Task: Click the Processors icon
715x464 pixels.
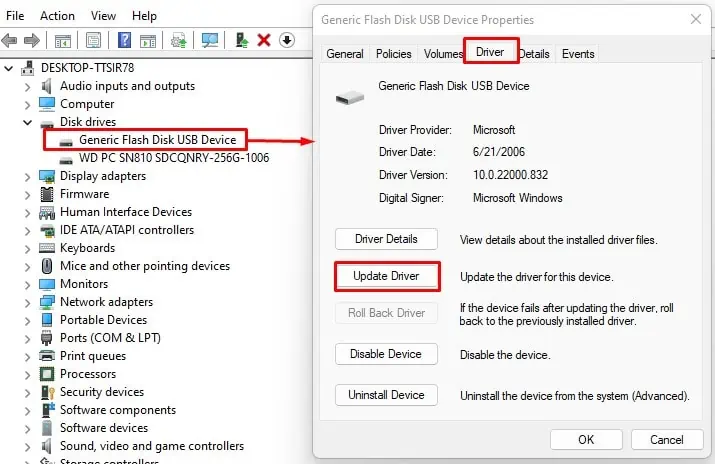Action: coord(47,374)
